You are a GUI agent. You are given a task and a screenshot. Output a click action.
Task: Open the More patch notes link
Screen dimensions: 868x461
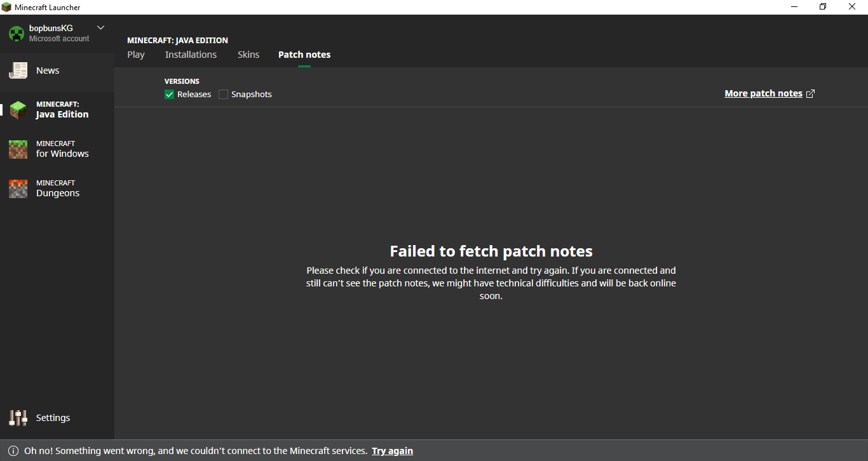(x=763, y=93)
